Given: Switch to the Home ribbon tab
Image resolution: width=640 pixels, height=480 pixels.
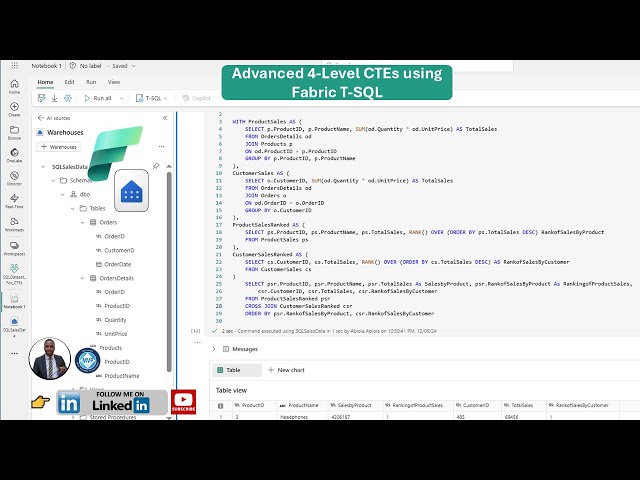Looking at the screenshot, I should tap(45, 82).
